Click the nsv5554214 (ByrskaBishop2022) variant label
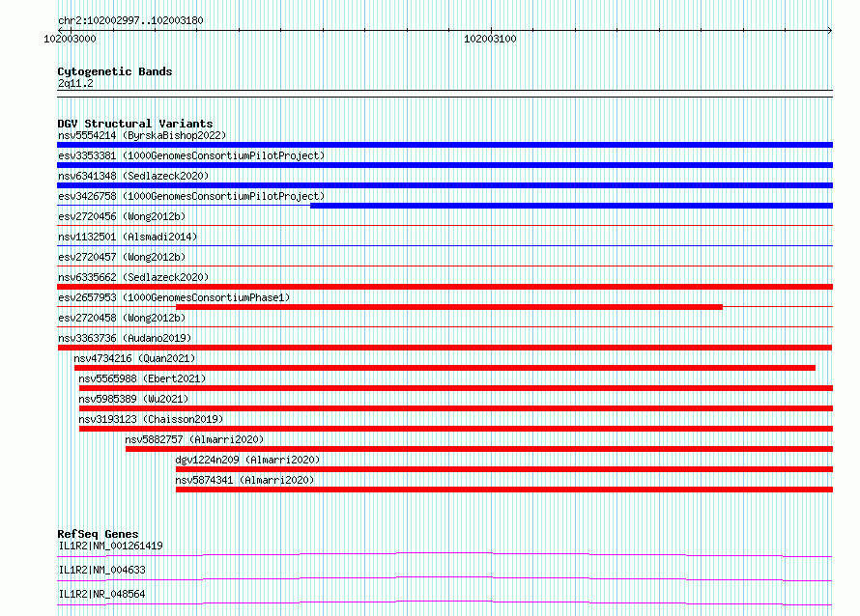The image size is (860, 616). point(141,135)
